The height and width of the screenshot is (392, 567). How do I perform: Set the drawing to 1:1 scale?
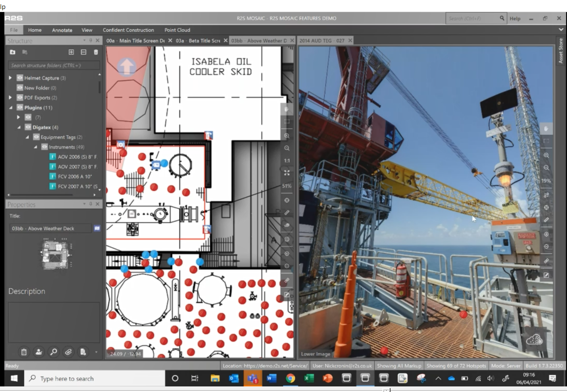pyautogui.click(x=287, y=161)
